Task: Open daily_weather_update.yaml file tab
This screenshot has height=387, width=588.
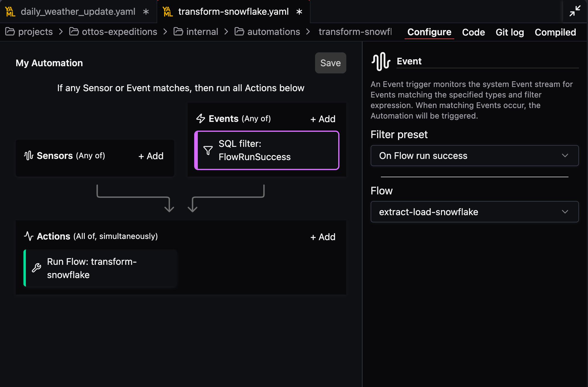Action: (78, 12)
